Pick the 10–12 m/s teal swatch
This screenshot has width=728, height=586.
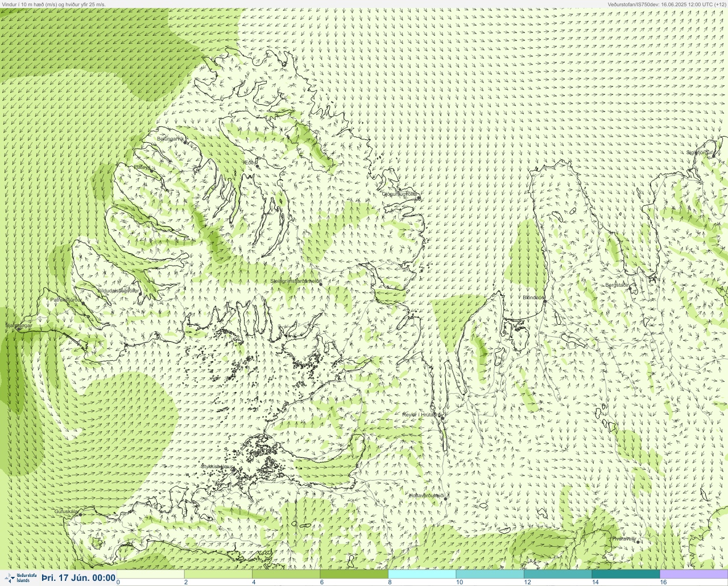tap(490, 574)
